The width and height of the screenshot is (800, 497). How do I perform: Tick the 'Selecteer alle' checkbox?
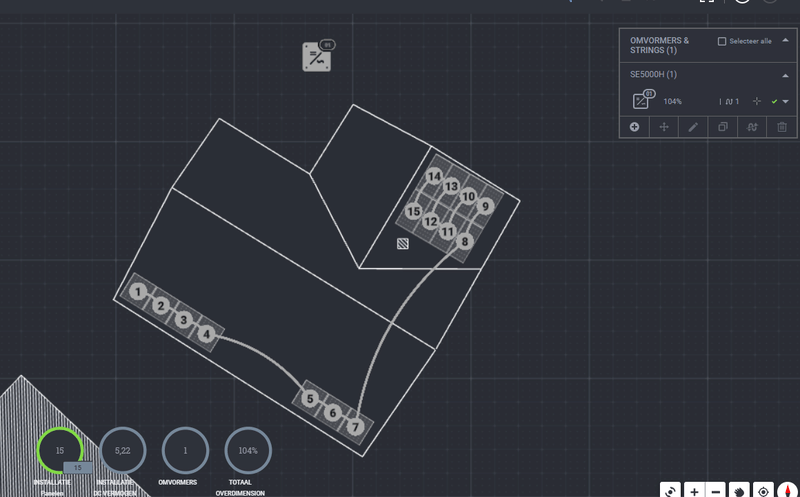click(721, 41)
